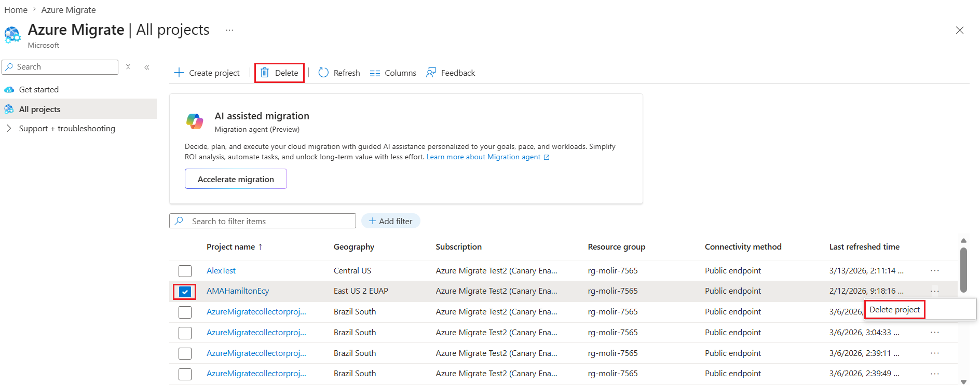The height and width of the screenshot is (385, 980).
Task: Click the 3/13/2026, 2:11:14 refreshed time
Action: click(866, 271)
